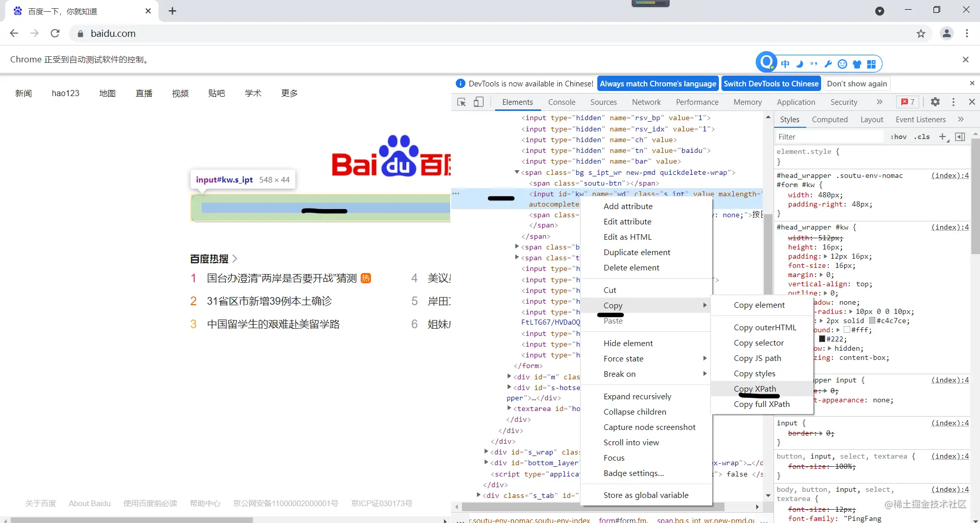Show more DevTools tabs via chevron
This screenshot has width=980, height=523.
point(879,102)
